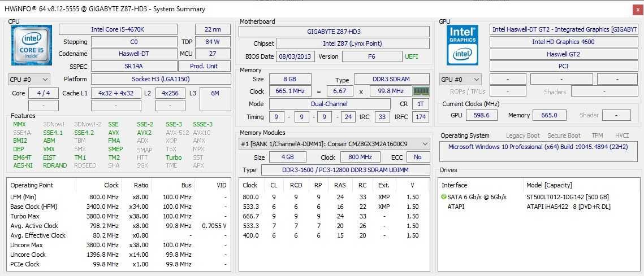The image size is (644, 276).
Task: Click the green SATA drive status icon
Action: point(444,197)
